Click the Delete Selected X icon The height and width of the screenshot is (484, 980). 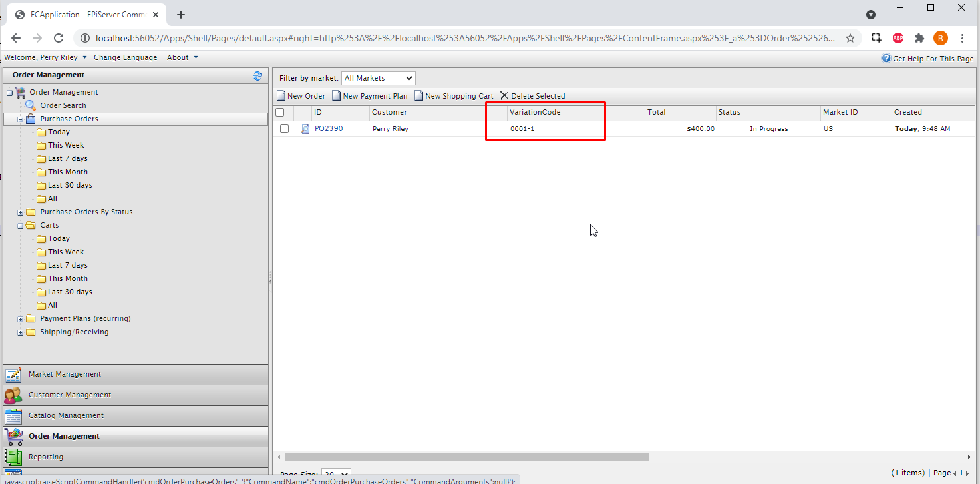(504, 96)
